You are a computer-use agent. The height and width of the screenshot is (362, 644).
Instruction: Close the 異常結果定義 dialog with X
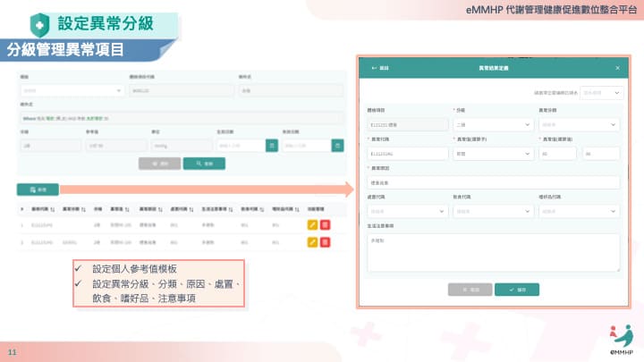(x=617, y=68)
